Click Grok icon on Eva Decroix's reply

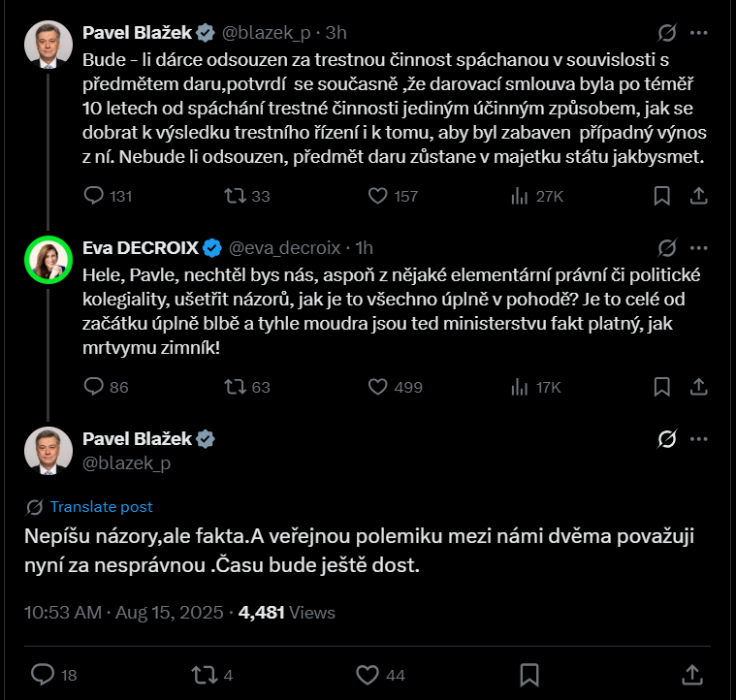(666, 247)
